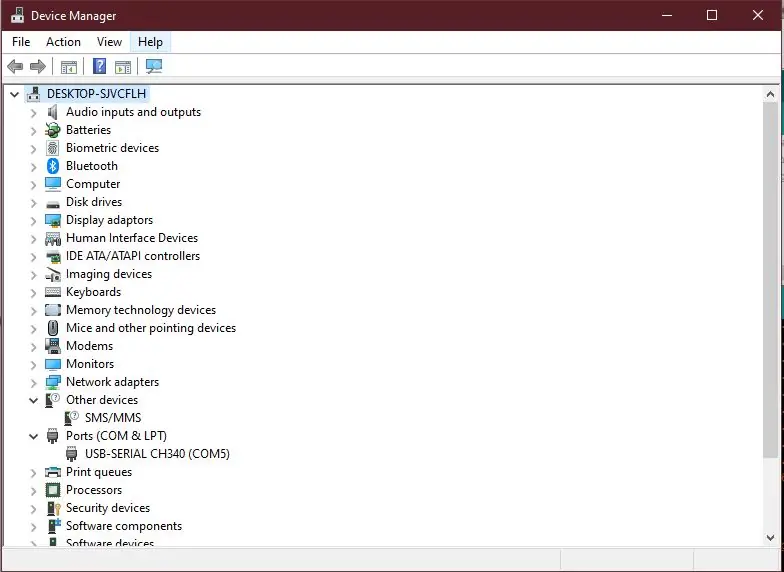Open the Action menu
The width and height of the screenshot is (784, 572).
64,42
